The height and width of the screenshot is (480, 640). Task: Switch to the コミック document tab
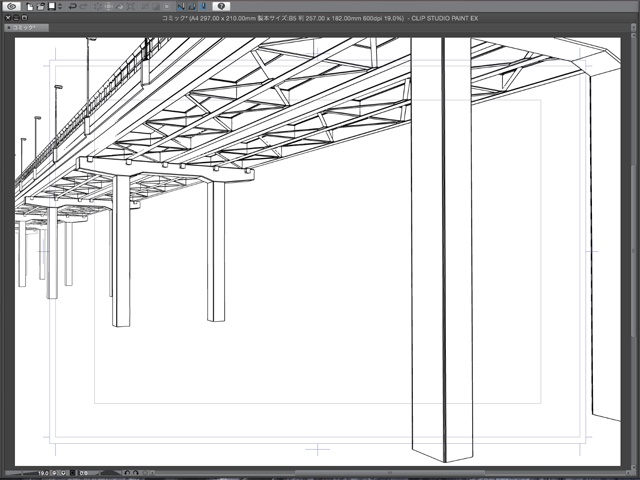click(x=27, y=28)
